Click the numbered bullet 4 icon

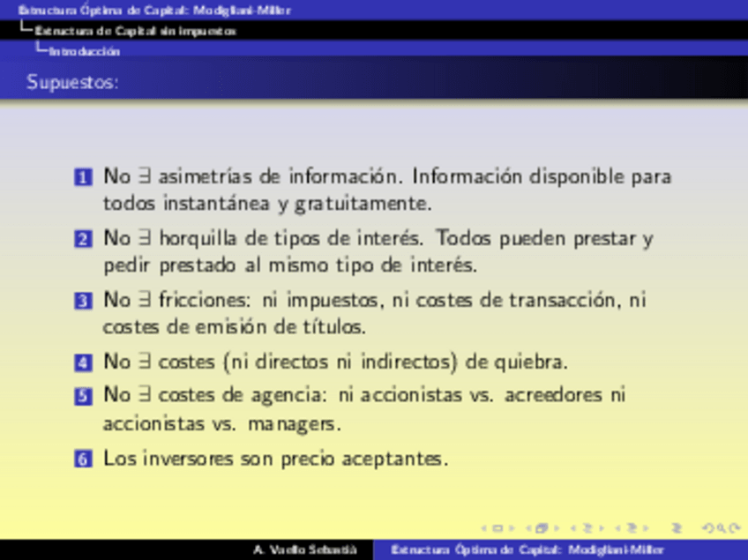pos(83,362)
